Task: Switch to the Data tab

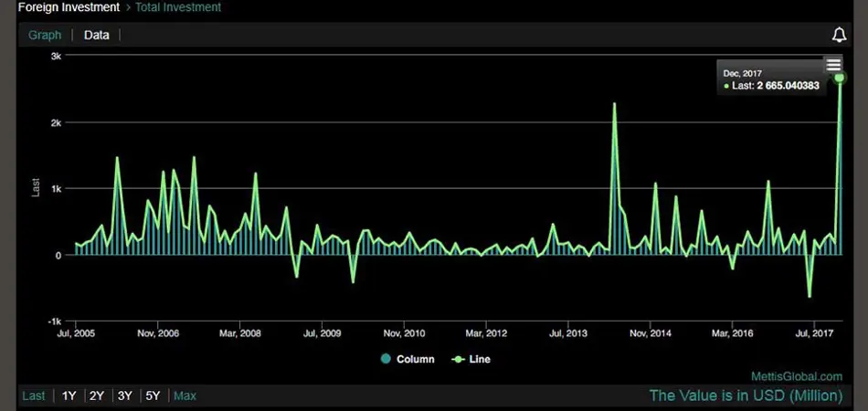Action: coord(96,35)
